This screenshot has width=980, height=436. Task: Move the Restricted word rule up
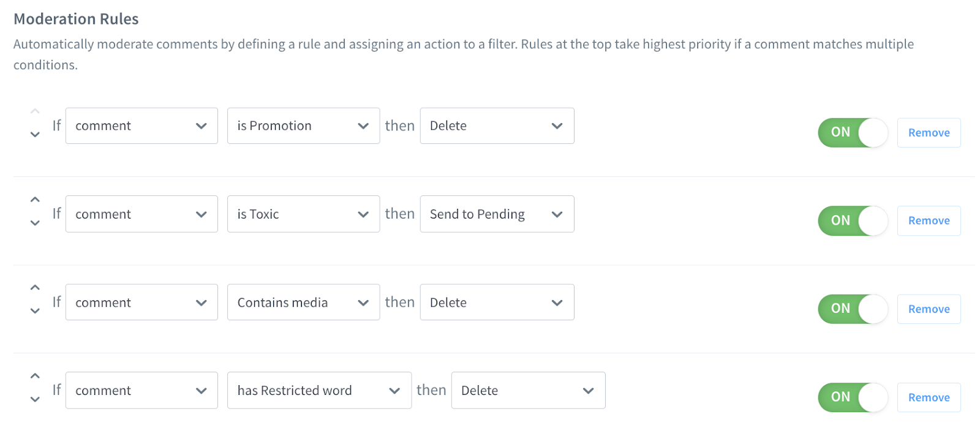tap(35, 376)
